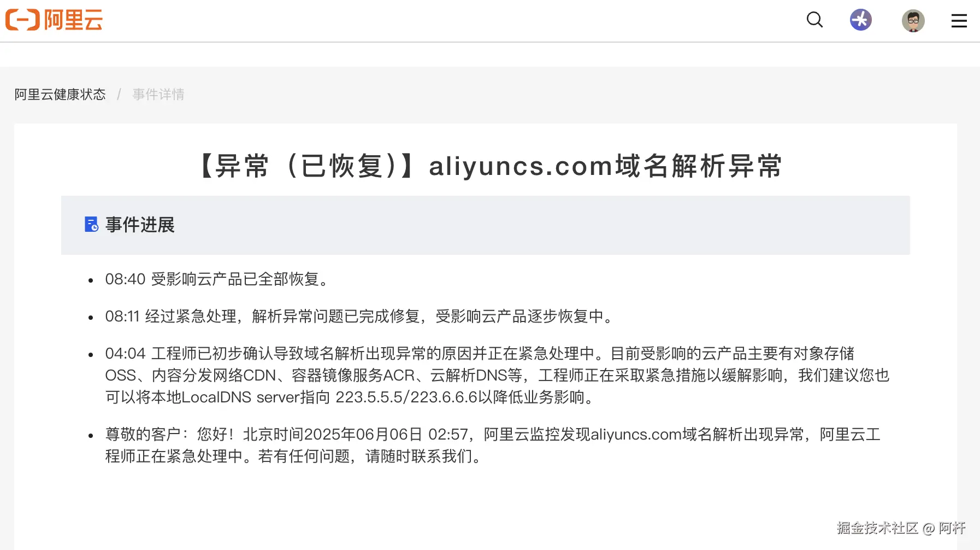Click the breadcrumb slash separator
Screen dimensions: 980x550
pos(119,94)
